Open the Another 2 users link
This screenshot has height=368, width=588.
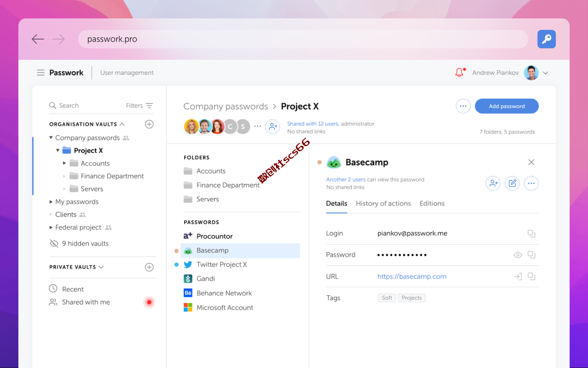(346, 179)
